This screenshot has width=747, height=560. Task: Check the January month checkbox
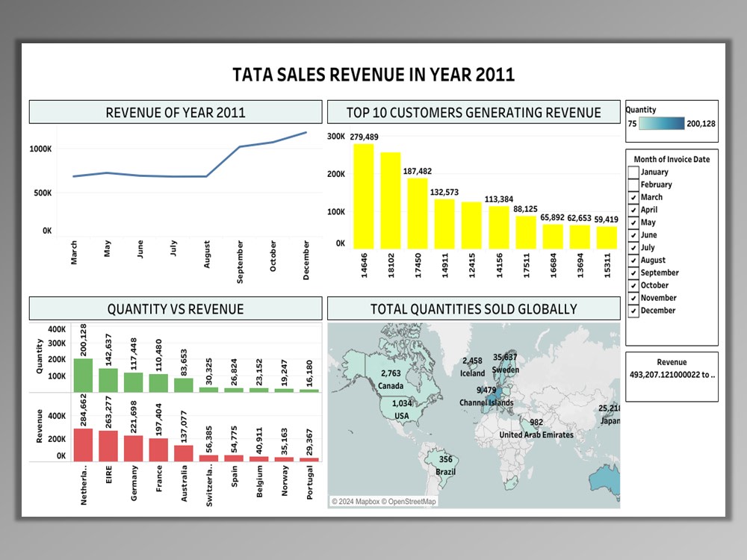click(x=633, y=172)
